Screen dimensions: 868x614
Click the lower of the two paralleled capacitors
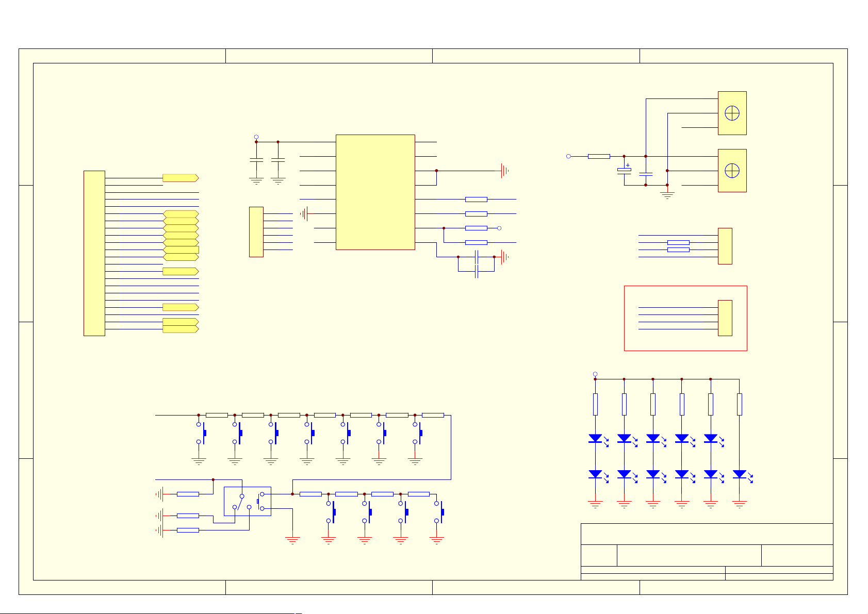pyautogui.click(x=477, y=271)
